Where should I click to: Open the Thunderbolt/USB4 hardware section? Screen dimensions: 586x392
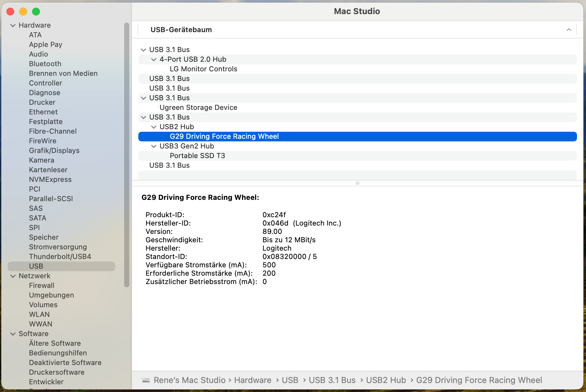60,256
